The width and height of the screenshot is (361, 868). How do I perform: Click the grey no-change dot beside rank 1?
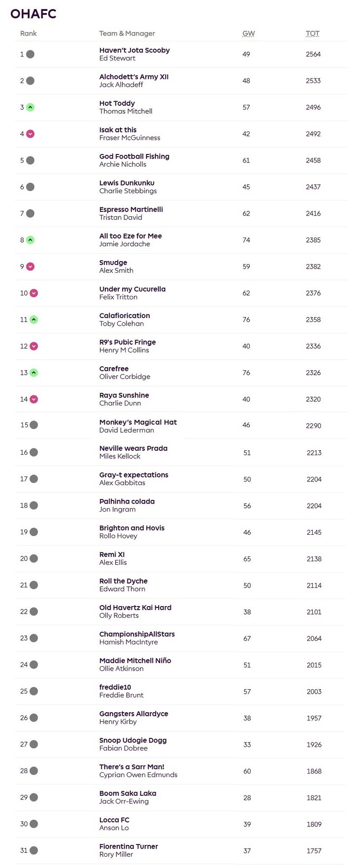point(30,54)
